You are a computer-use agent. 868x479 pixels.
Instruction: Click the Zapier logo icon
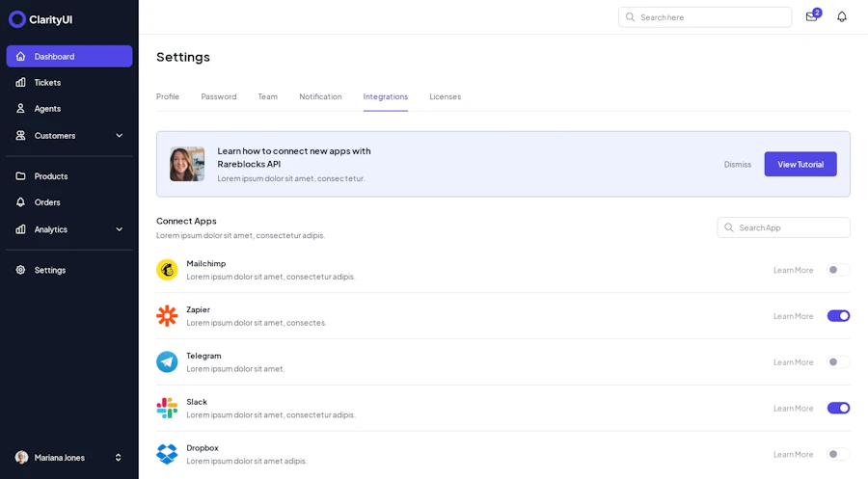(167, 316)
